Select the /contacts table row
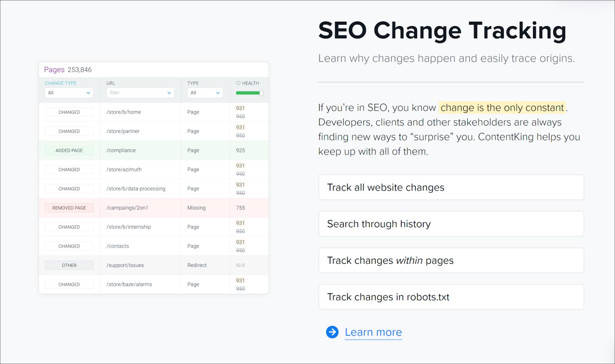The width and height of the screenshot is (615, 364). point(154,246)
